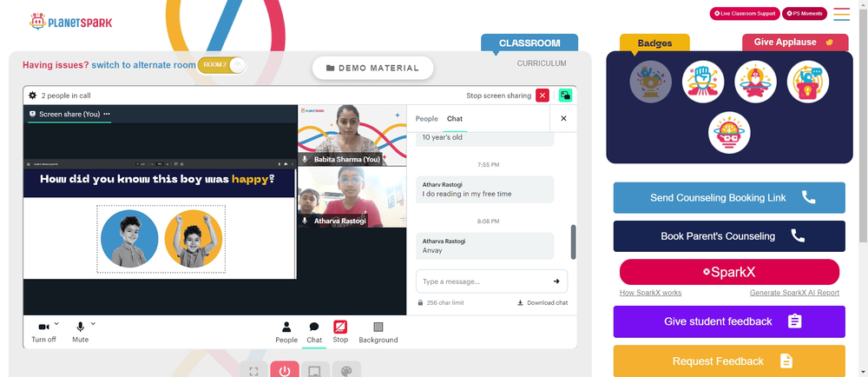The image size is (868, 377).
Task: Click red power end class icon
Action: (x=285, y=371)
